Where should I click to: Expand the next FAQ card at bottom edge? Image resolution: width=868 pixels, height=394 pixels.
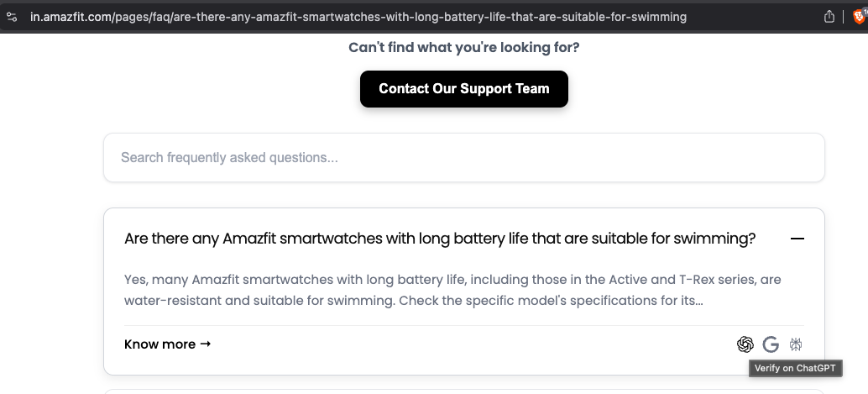coord(463,391)
